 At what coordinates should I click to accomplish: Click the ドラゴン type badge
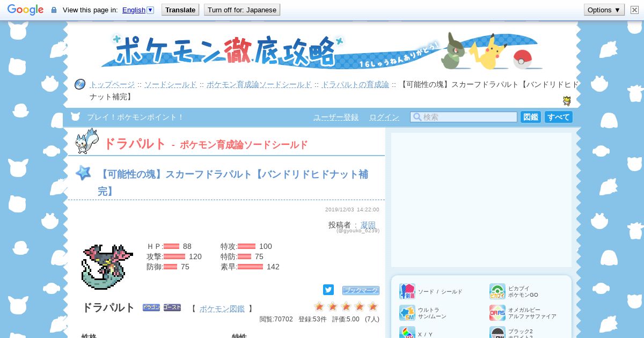[151, 307]
